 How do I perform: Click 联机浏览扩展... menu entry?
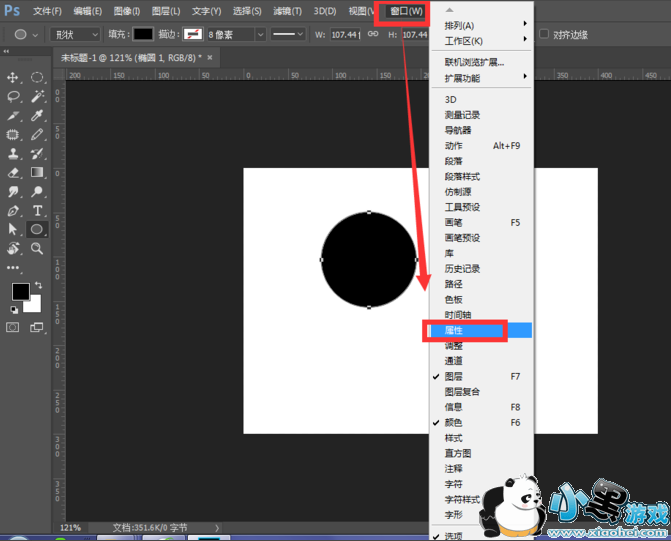point(474,62)
